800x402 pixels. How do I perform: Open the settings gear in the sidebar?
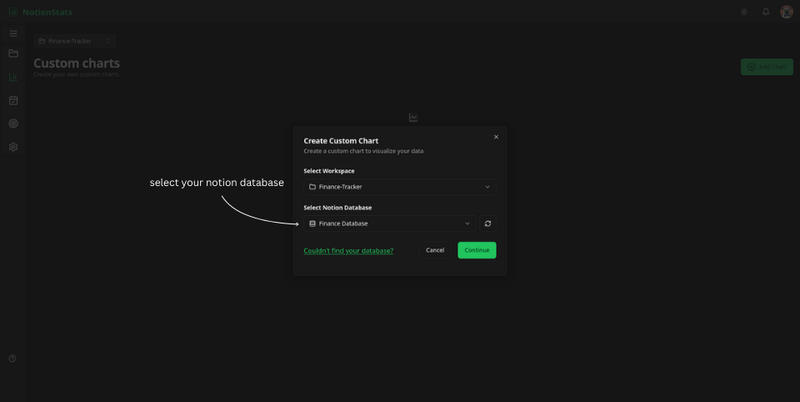coord(13,147)
